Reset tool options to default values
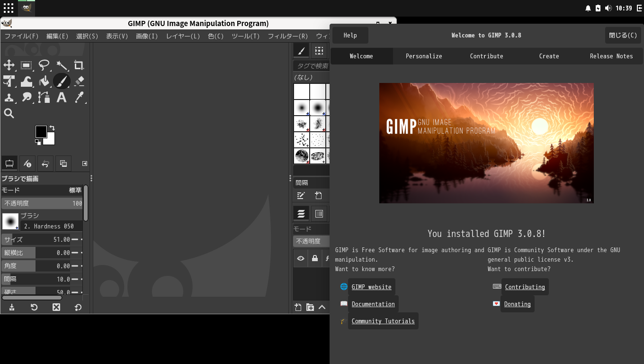 point(78,307)
